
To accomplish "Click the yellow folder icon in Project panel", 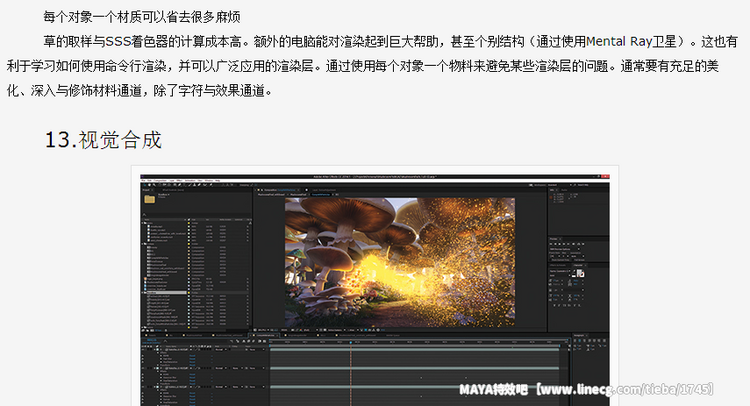I will click(150, 199).
